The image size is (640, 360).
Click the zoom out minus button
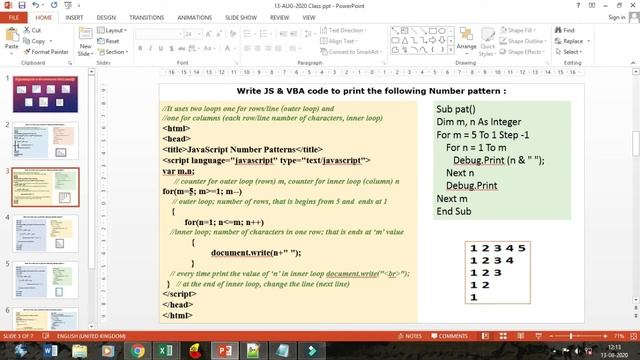(x=551, y=336)
